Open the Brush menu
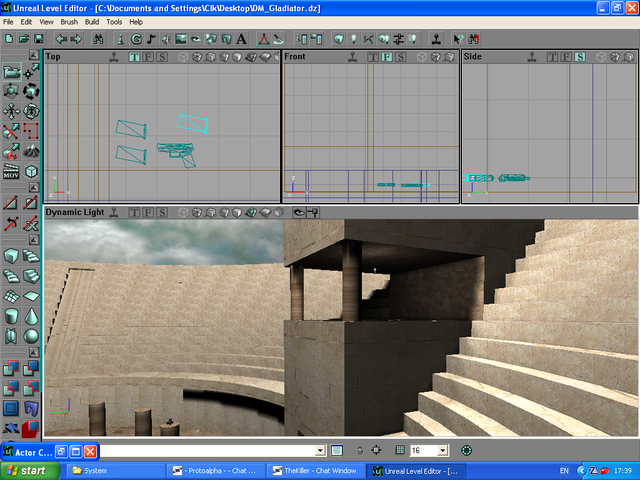Image resolution: width=640 pixels, height=480 pixels. [69, 21]
